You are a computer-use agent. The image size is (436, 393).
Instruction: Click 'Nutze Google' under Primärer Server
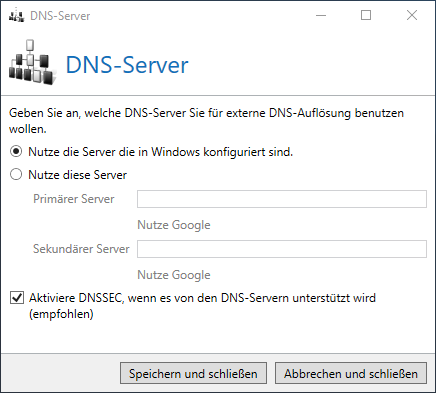pyautogui.click(x=174, y=225)
